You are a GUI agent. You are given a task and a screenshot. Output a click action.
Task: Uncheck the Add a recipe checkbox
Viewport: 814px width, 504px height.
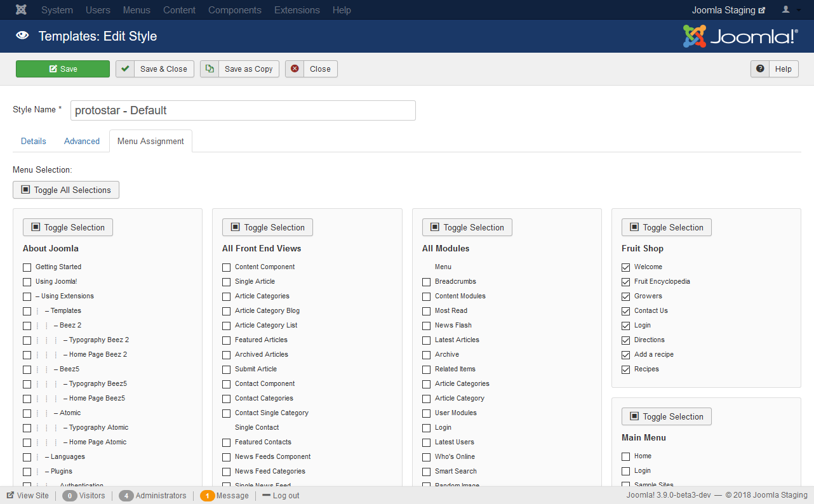click(x=626, y=355)
